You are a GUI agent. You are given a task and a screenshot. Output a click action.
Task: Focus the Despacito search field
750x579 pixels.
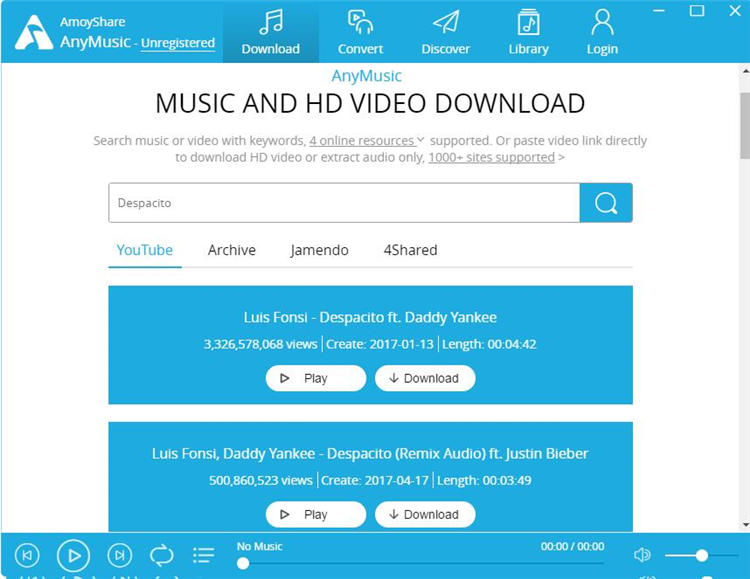[x=344, y=203]
